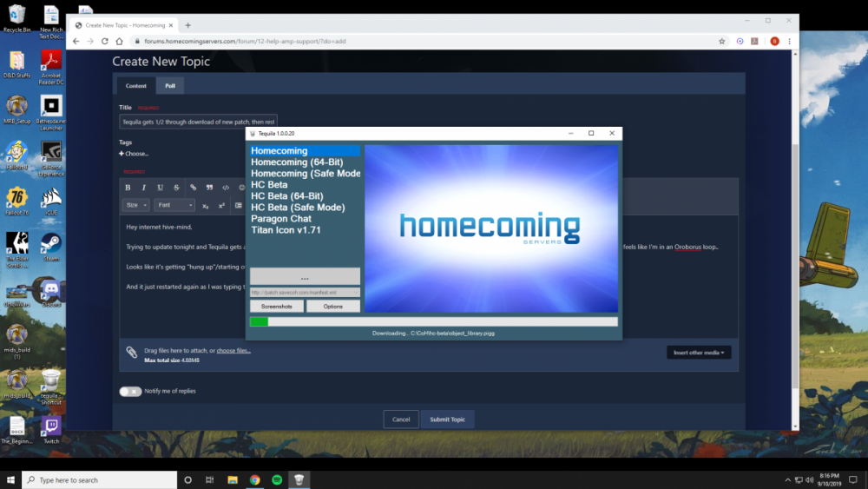Open the paperclip attachment icon
This screenshot has height=489, width=868.
tap(131, 353)
